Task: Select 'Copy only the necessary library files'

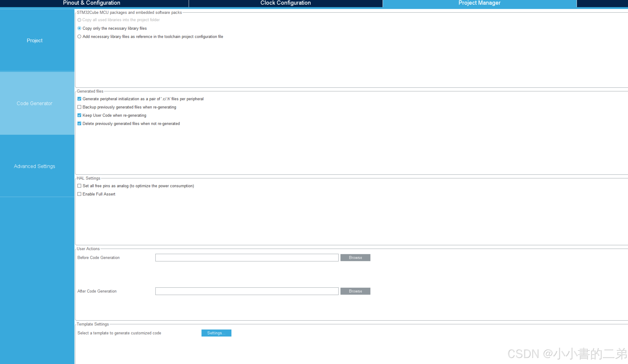Action: pyautogui.click(x=79, y=28)
